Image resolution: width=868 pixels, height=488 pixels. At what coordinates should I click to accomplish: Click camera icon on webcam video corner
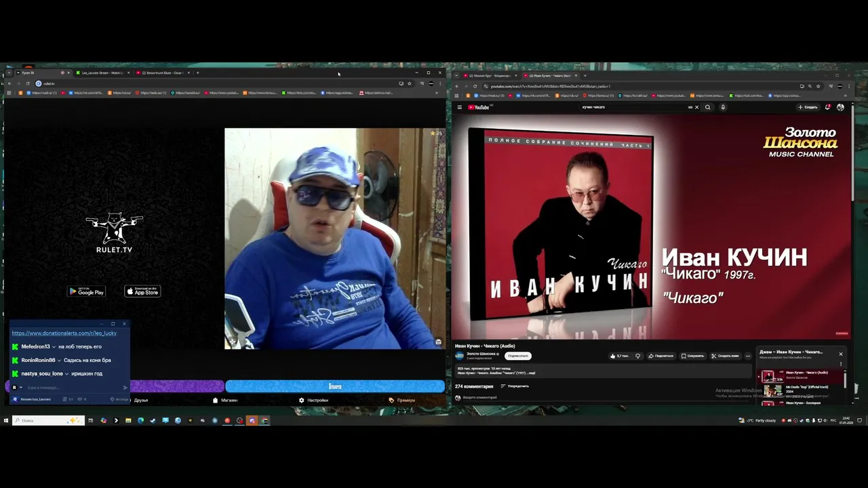click(x=439, y=342)
